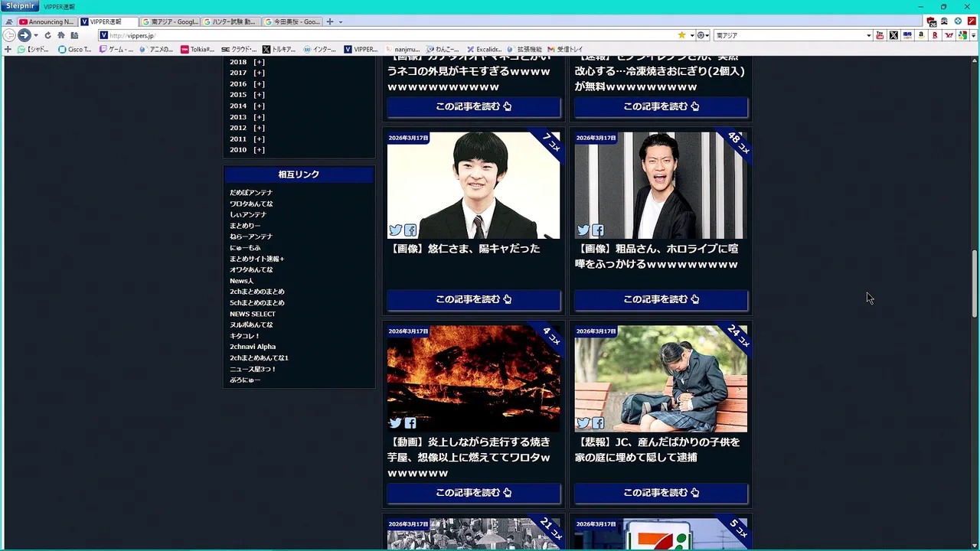
Task: Switch to the ハンター試験 Google tab
Action: 231,21
